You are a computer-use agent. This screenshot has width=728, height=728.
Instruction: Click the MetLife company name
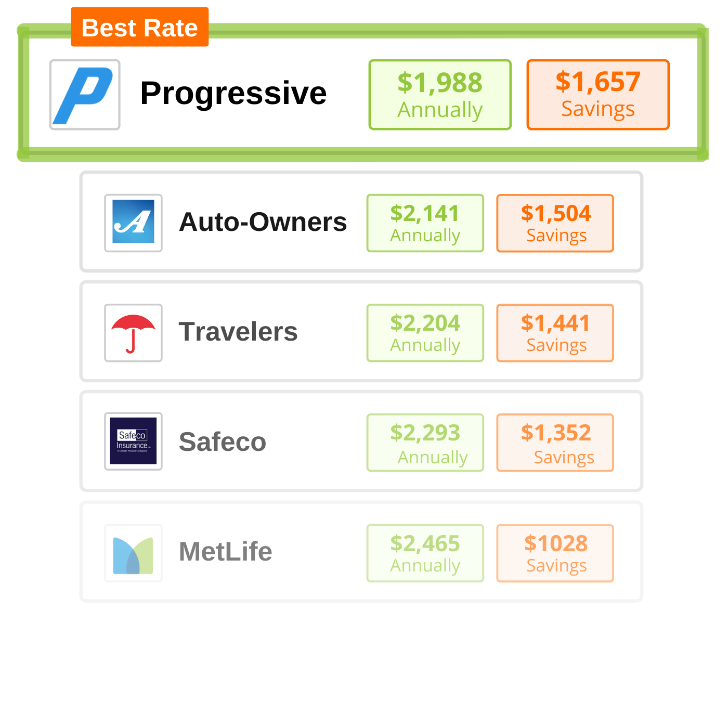pos(226,552)
